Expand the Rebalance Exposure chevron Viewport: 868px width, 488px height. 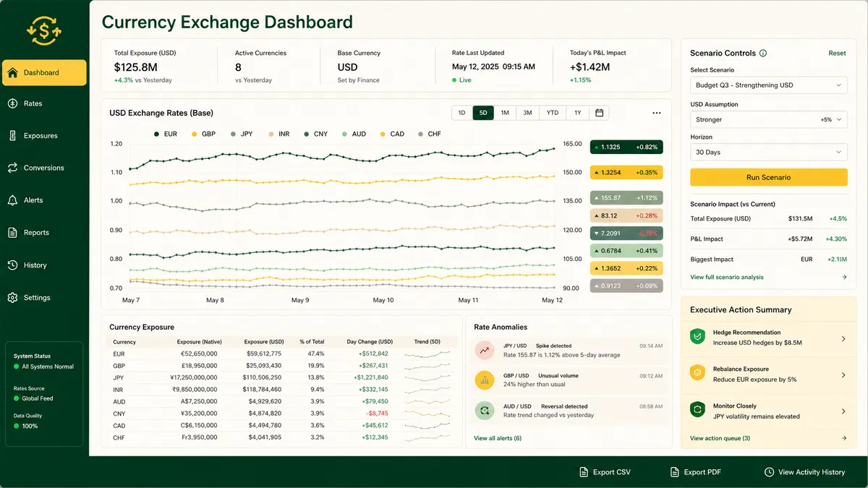point(843,374)
